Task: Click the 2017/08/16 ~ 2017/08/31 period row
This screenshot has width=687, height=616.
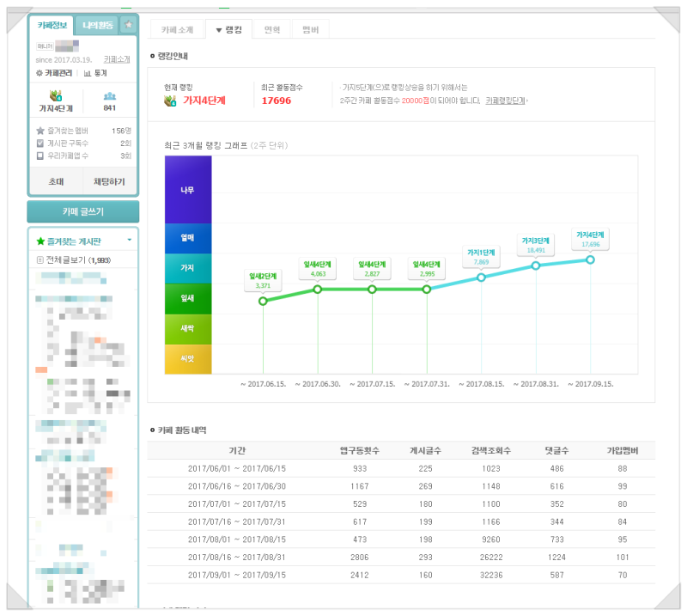Action: 401,558
